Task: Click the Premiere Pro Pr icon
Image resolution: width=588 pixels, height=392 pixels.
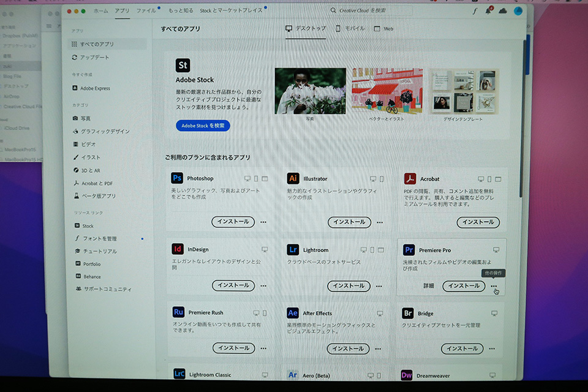Action: tap(409, 250)
